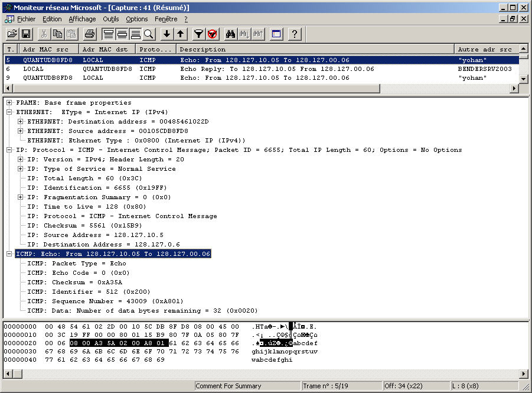This screenshot has width=532, height=393.
Task: Collapse the IP: Protocol = ICMP node
Action: click(x=9, y=150)
